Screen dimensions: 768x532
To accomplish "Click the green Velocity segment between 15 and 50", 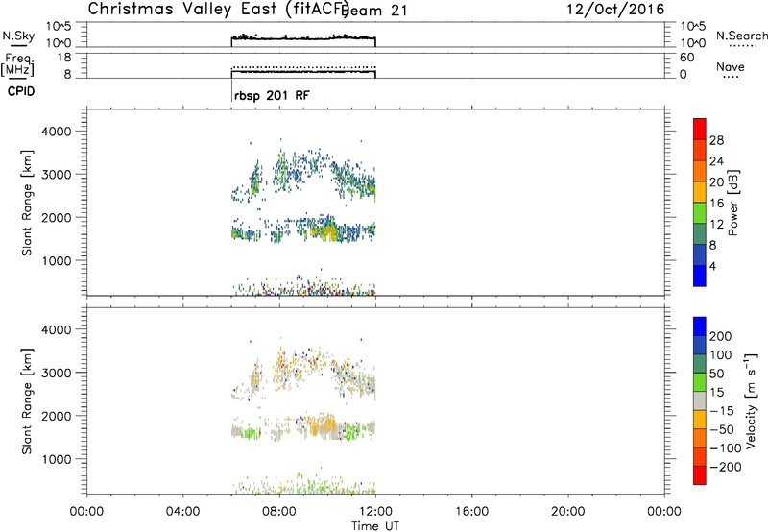I will 700,382.
